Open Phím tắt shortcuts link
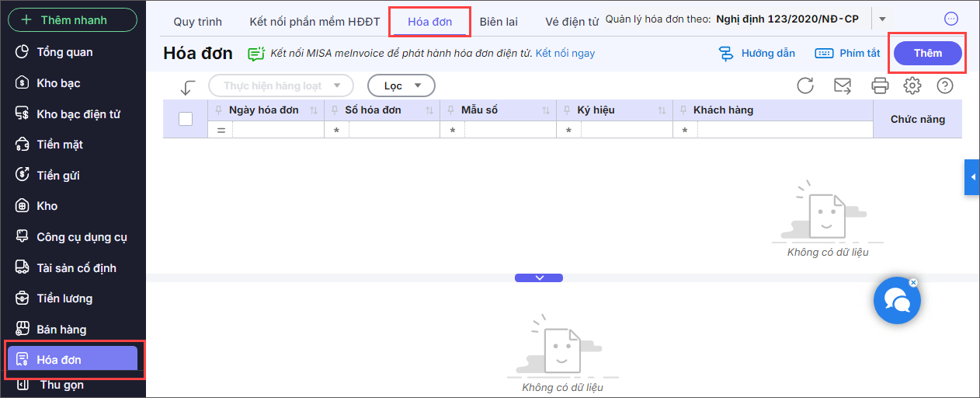This screenshot has width=980, height=398. point(847,54)
